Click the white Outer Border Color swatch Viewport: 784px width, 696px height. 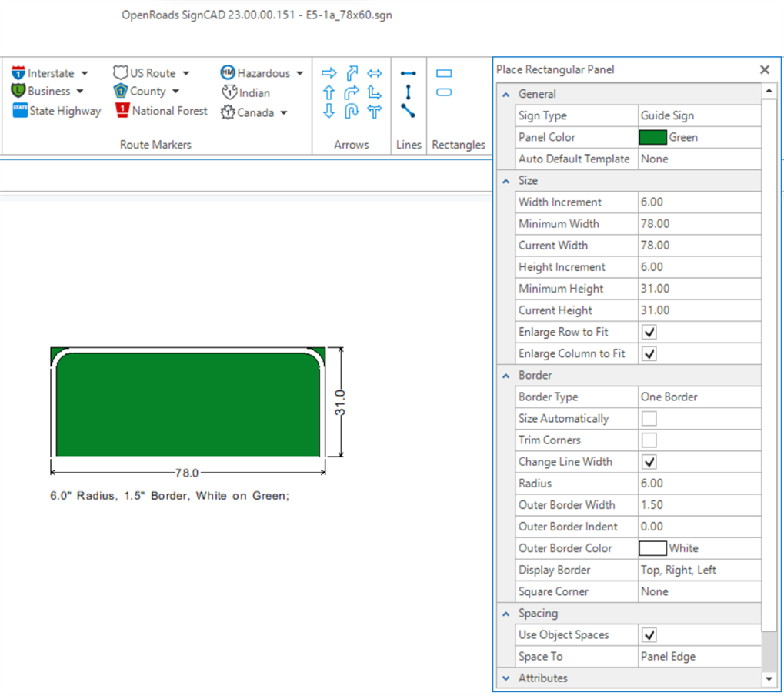point(652,548)
